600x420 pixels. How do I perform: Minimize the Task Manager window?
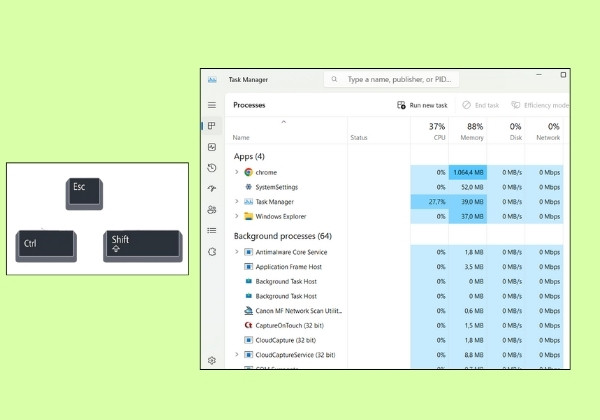pyautogui.click(x=539, y=75)
